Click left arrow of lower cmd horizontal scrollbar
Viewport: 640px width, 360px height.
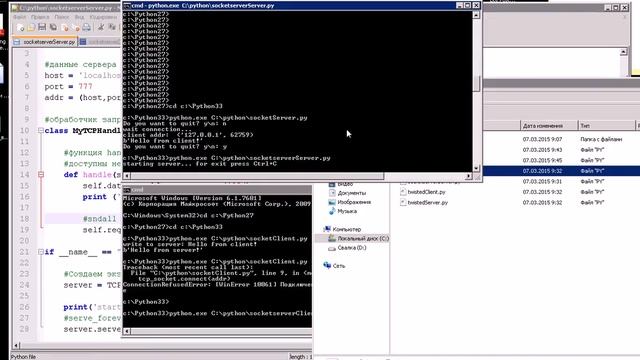click(x=127, y=331)
